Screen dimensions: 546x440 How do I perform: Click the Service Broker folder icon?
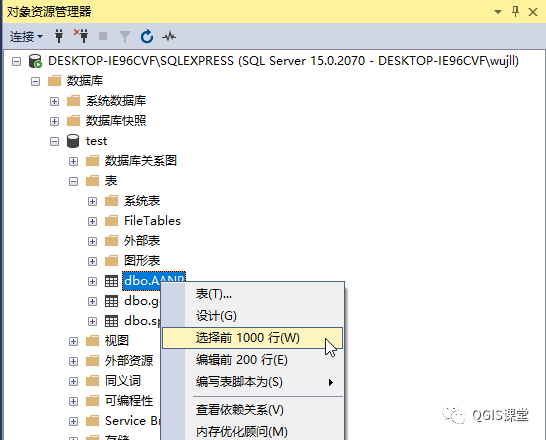click(93, 421)
